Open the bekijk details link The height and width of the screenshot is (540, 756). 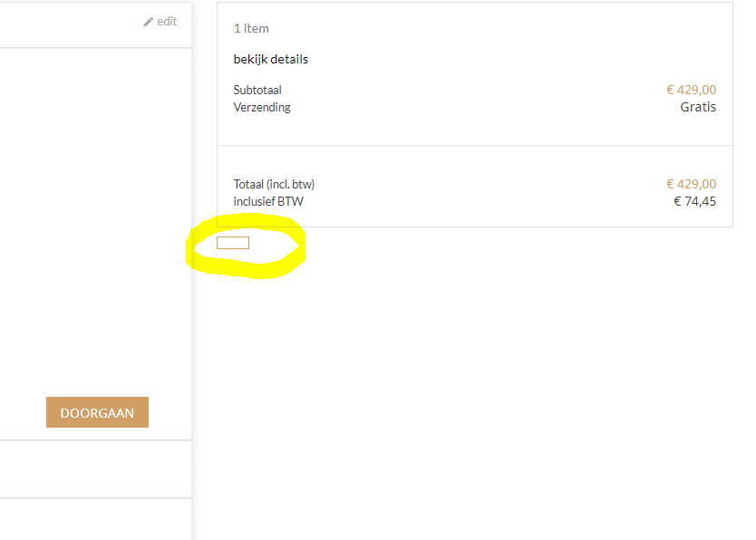270,59
